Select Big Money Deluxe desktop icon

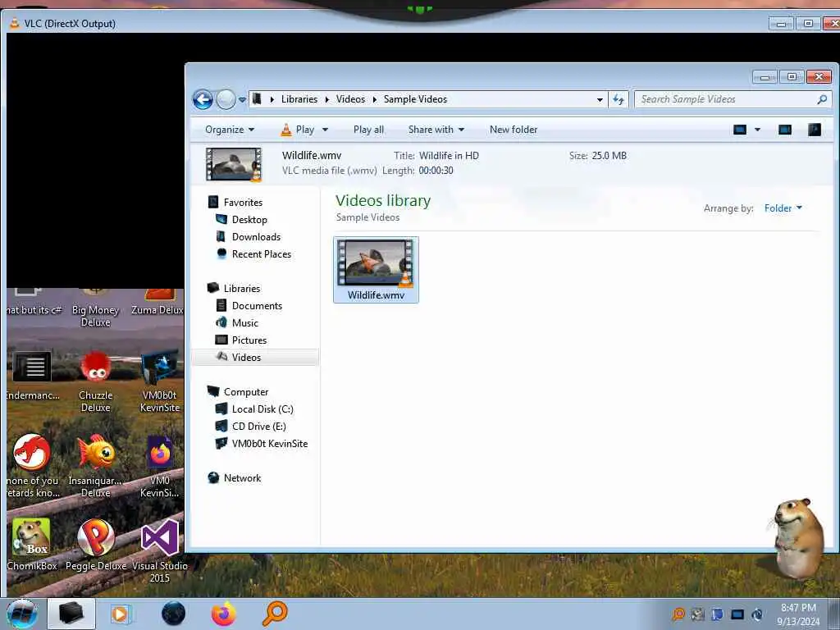pos(95,308)
